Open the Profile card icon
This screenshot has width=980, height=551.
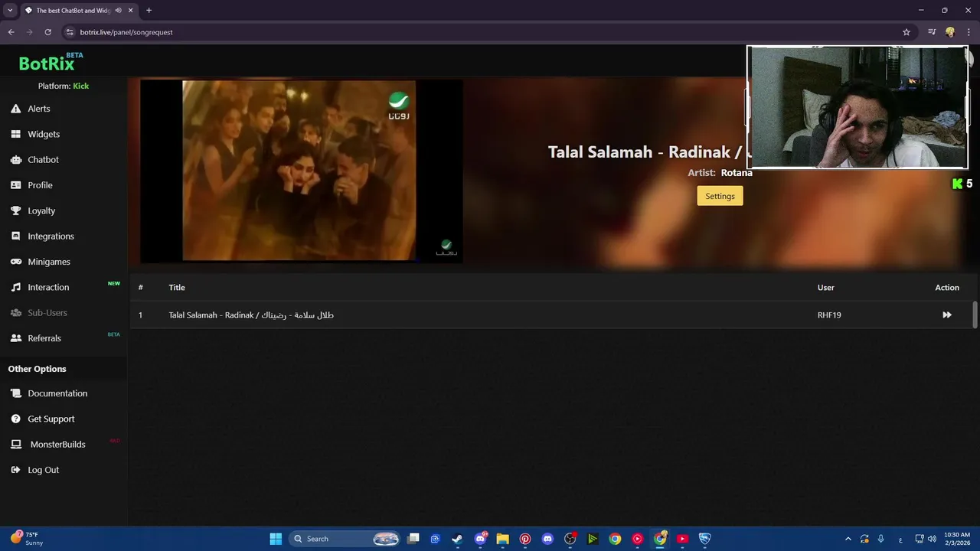(15, 185)
